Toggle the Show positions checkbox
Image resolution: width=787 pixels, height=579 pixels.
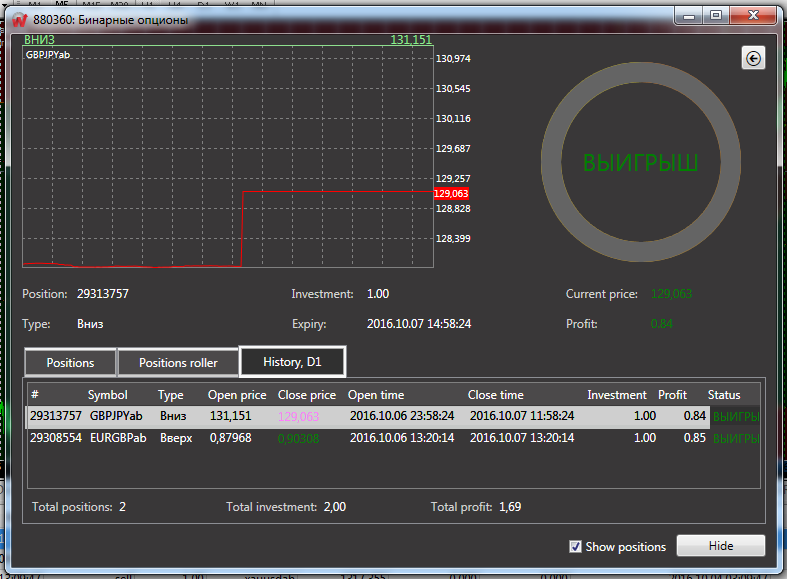click(575, 546)
